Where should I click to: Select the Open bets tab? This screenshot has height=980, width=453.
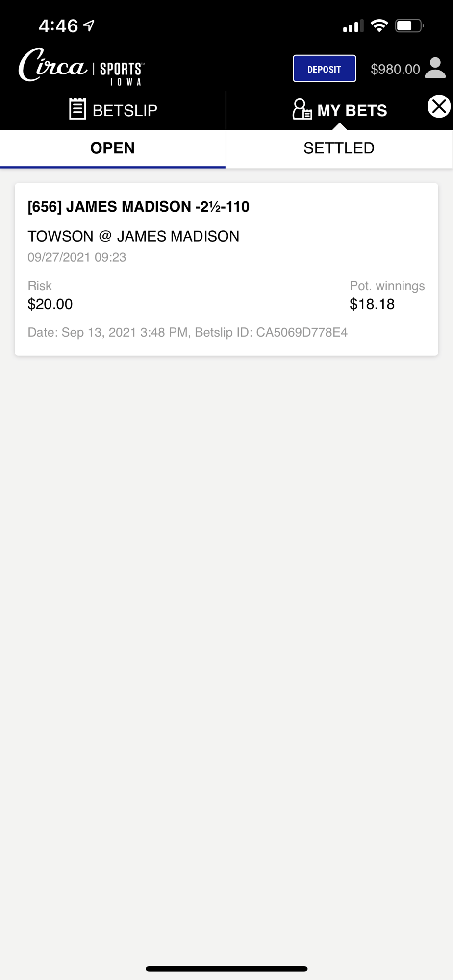pyautogui.click(x=113, y=148)
